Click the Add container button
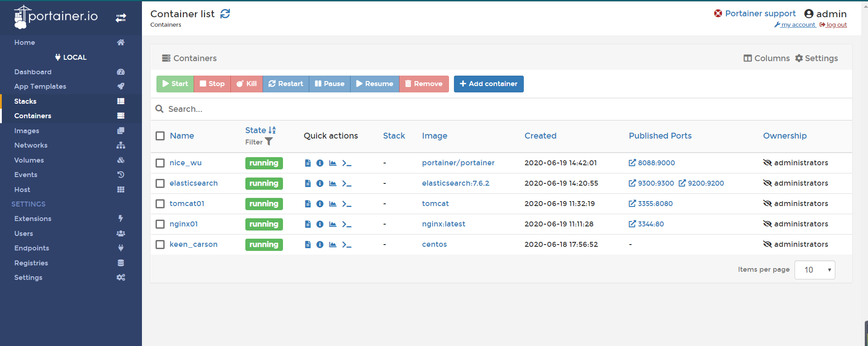This screenshot has height=346, width=868. pyautogui.click(x=488, y=84)
